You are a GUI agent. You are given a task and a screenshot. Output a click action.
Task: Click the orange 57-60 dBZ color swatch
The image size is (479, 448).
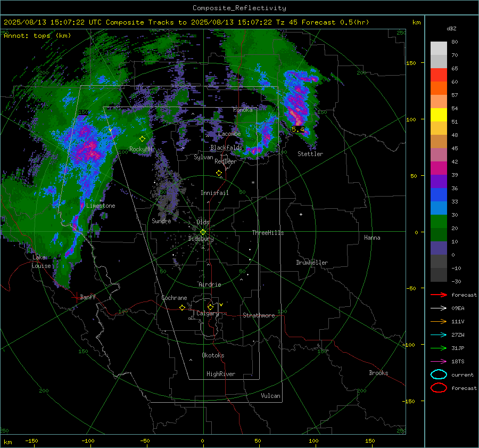(x=439, y=88)
